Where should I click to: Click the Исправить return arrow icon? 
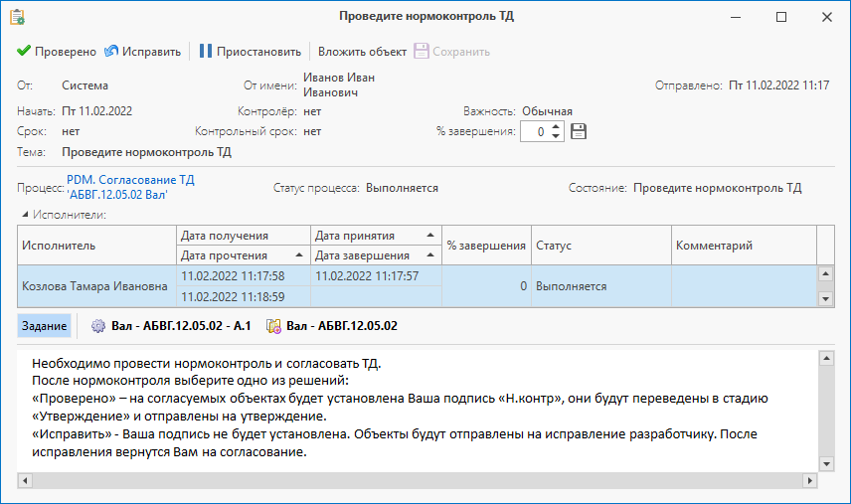pyautogui.click(x=111, y=51)
